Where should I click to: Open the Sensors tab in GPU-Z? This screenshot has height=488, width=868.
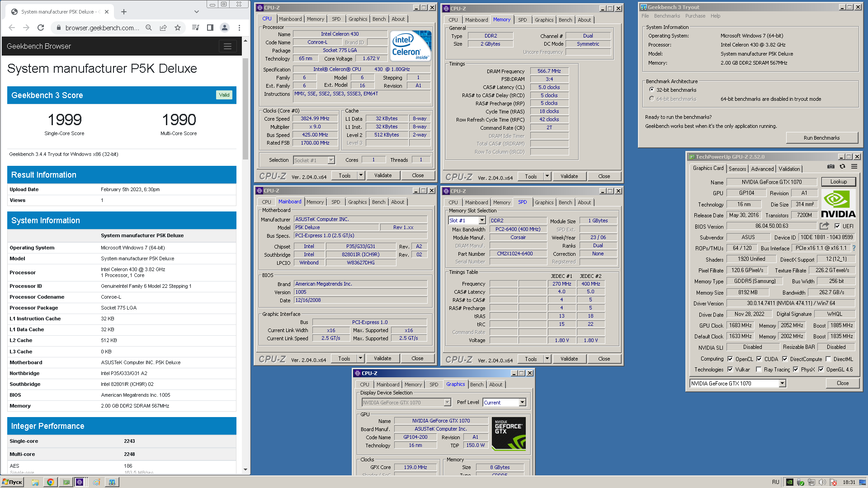(737, 169)
